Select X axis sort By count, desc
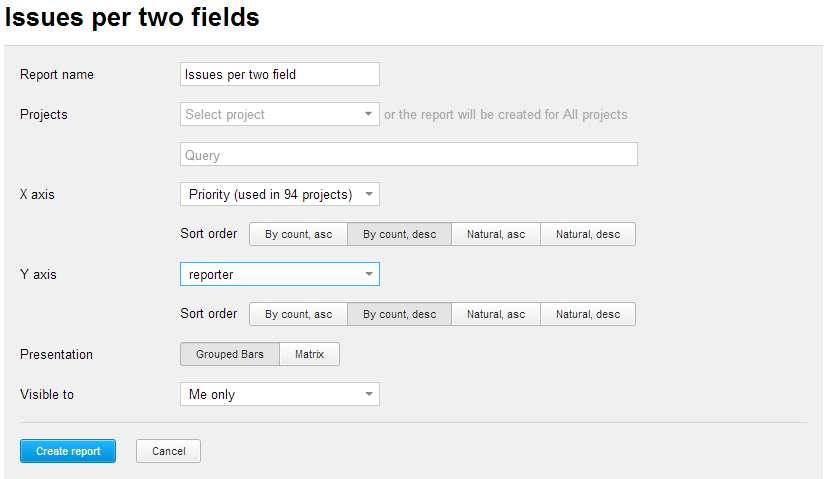The width and height of the screenshot is (826, 479). point(399,234)
